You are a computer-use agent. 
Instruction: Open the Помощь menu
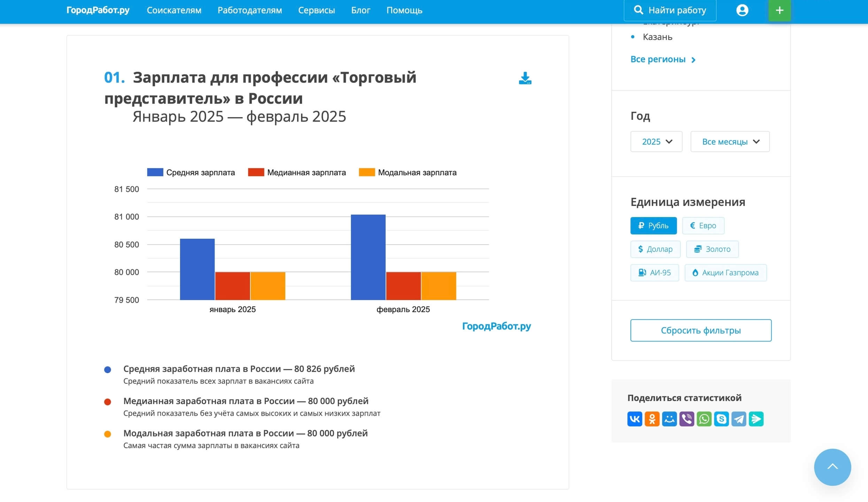pyautogui.click(x=404, y=10)
